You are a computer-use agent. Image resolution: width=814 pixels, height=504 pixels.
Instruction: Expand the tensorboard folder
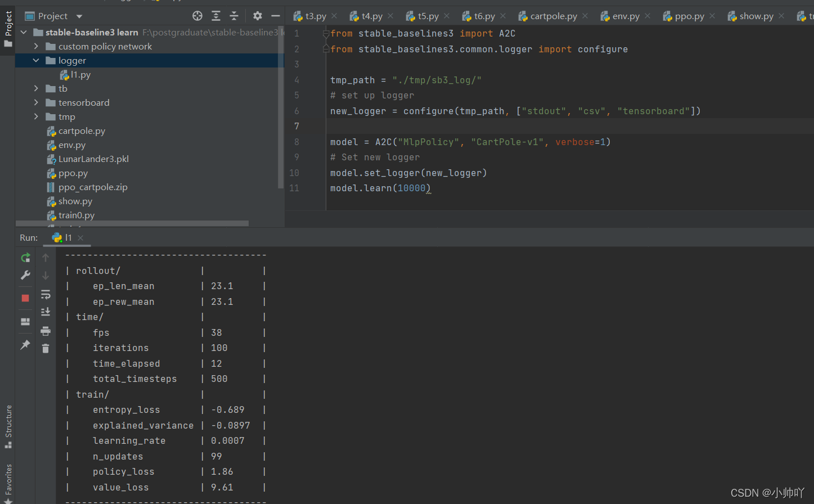pos(36,102)
